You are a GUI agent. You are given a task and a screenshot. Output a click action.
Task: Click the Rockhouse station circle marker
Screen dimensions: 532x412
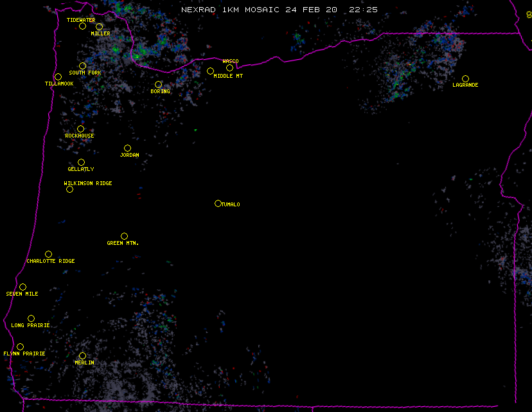click(x=80, y=129)
